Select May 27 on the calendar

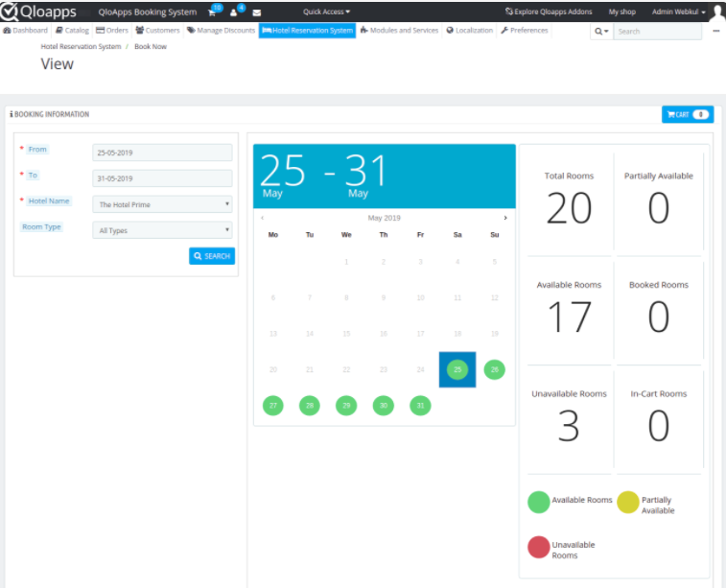(x=273, y=406)
